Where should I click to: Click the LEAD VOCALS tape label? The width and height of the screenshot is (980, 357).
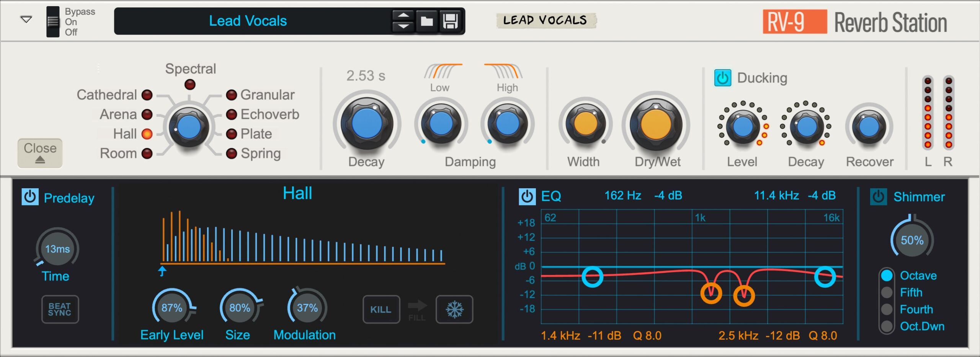pyautogui.click(x=545, y=20)
